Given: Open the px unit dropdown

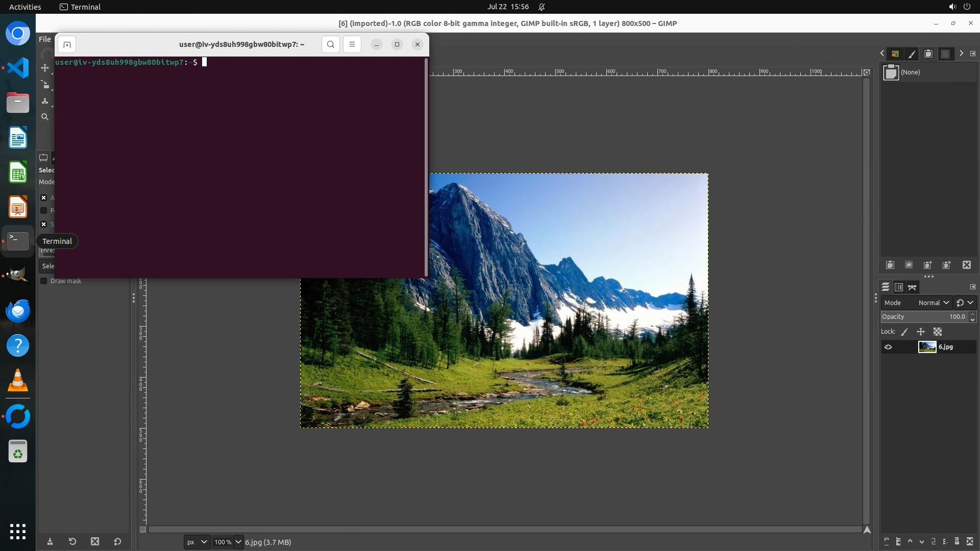Looking at the screenshot, I should [x=197, y=542].
